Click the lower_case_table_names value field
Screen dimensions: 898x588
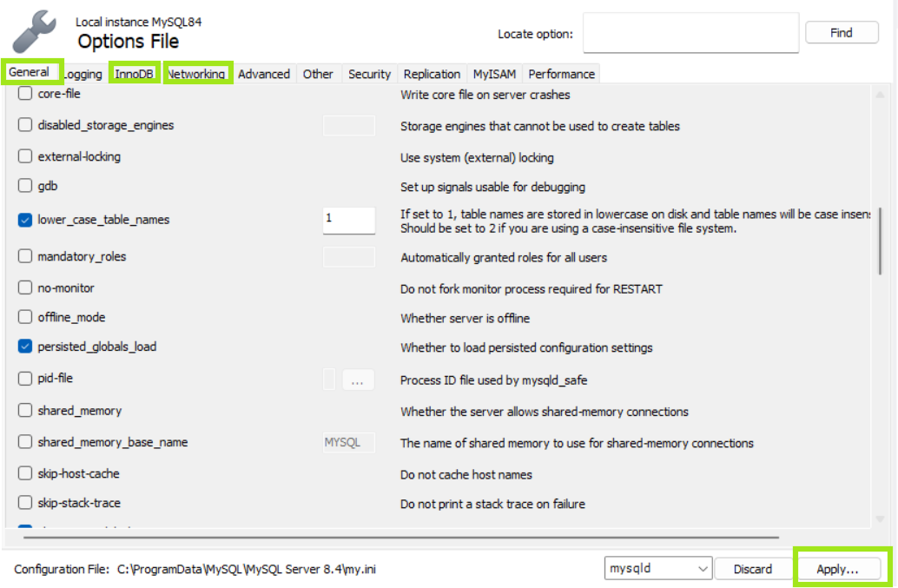tap(348, 220)
